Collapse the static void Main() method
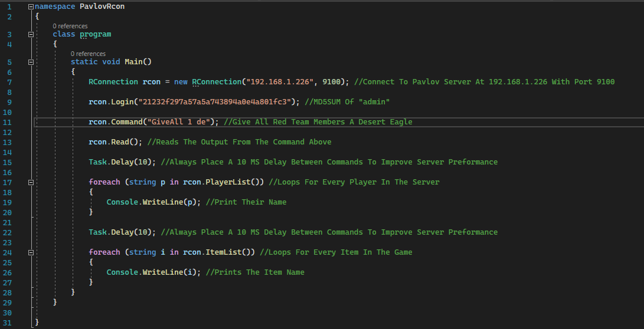The width and height of the screenshot is (644, 329). click(31, 62)
